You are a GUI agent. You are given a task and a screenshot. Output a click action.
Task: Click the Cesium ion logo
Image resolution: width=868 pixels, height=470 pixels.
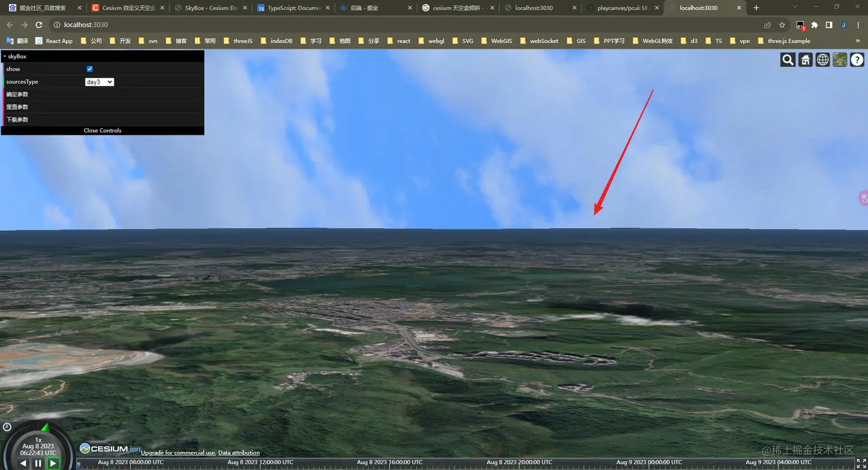coord(110,448)
